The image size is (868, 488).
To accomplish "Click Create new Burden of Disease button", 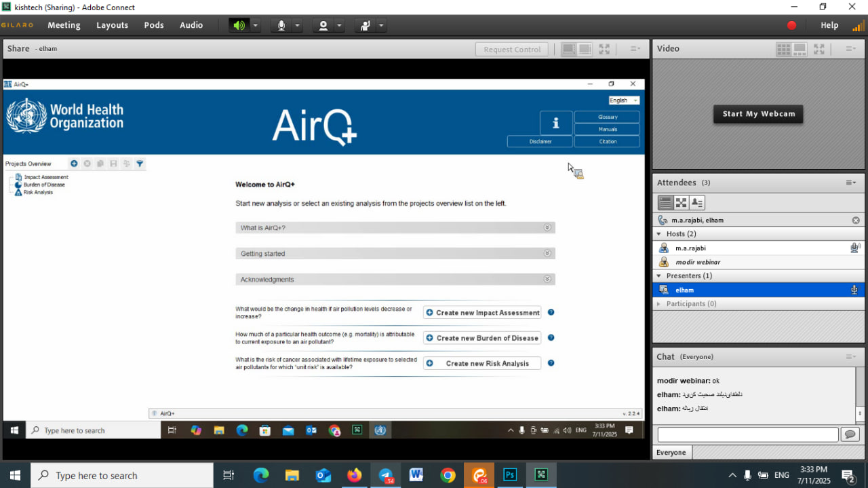I will coord(482,338).
